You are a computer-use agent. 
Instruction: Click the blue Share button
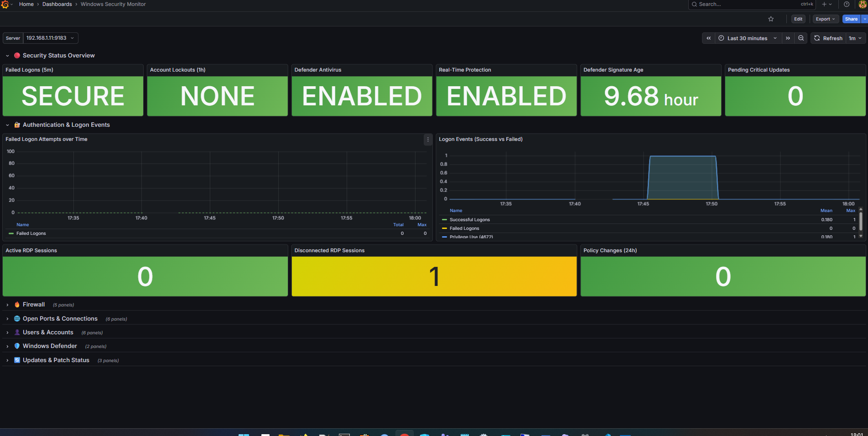(851, 19)
